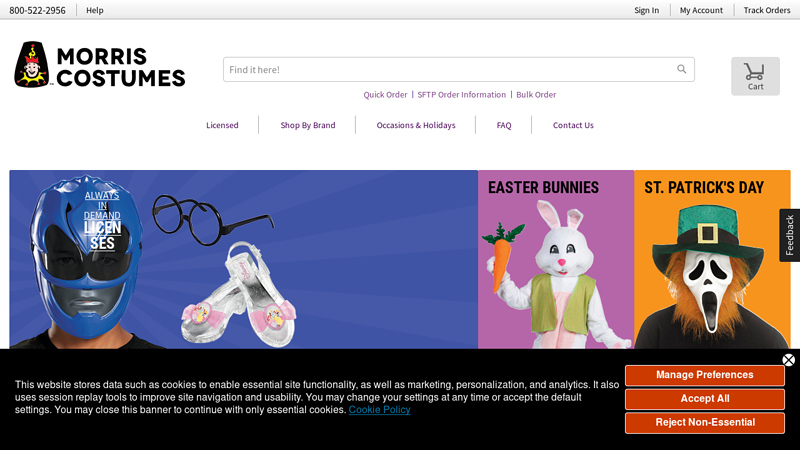Open the Feedback side tab
The width and height of the screenshot is (800, 450).
[789, 235]
